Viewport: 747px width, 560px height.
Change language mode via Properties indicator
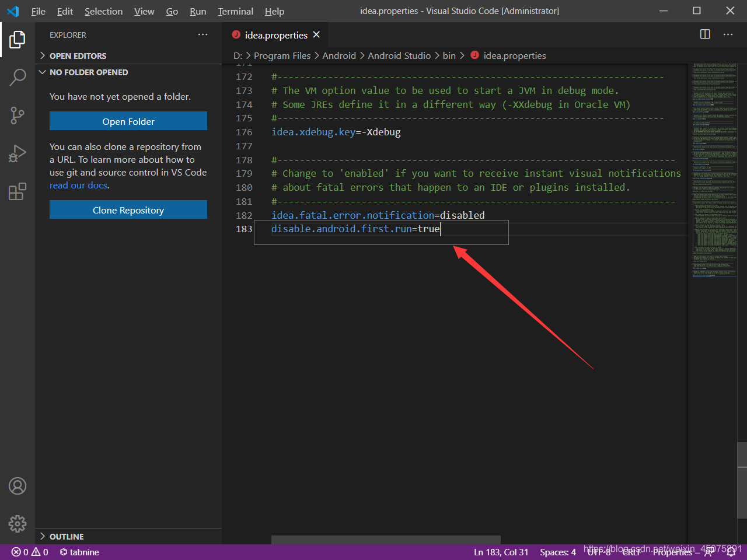(x=672, y=552)
